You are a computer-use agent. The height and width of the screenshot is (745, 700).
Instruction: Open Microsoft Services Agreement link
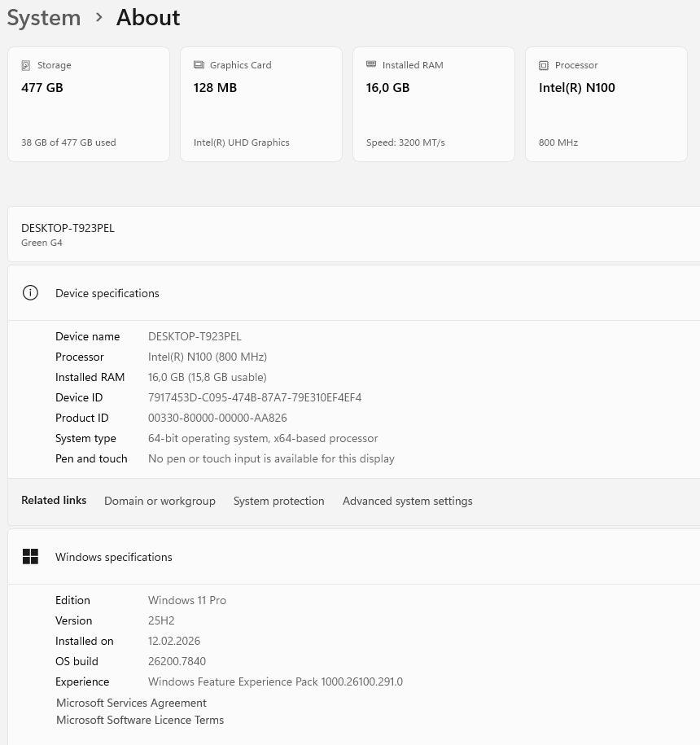[x=131, y=703]
